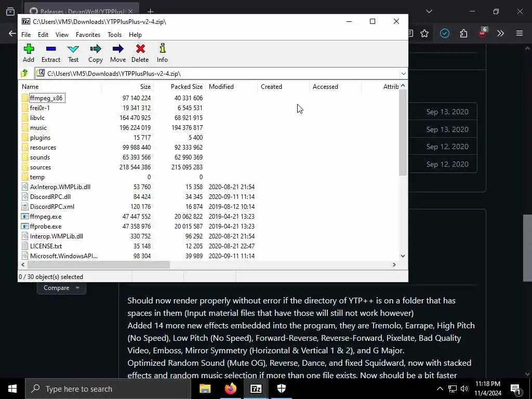The image size is (532, 399).
Task: Open Firefox hamburger menu
Action: pos(519,33)
